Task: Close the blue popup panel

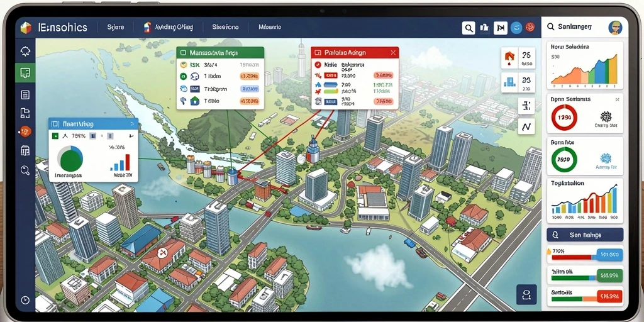Action: pyautogui.click(x=132, y=123)
